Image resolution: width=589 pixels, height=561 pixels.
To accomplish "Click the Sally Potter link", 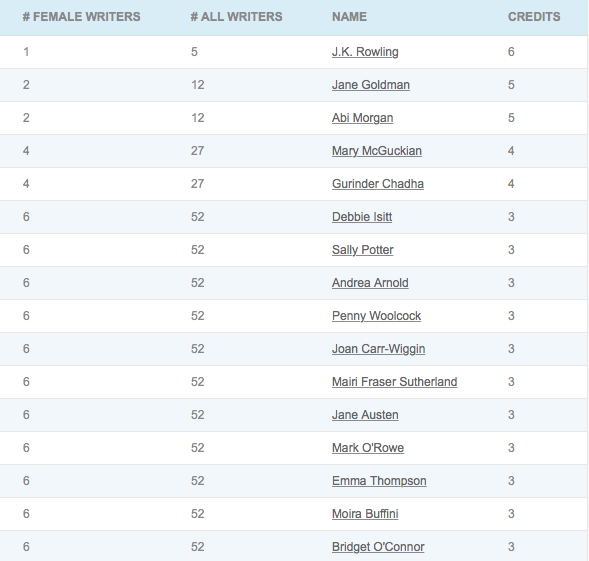I will coord(363,250).
